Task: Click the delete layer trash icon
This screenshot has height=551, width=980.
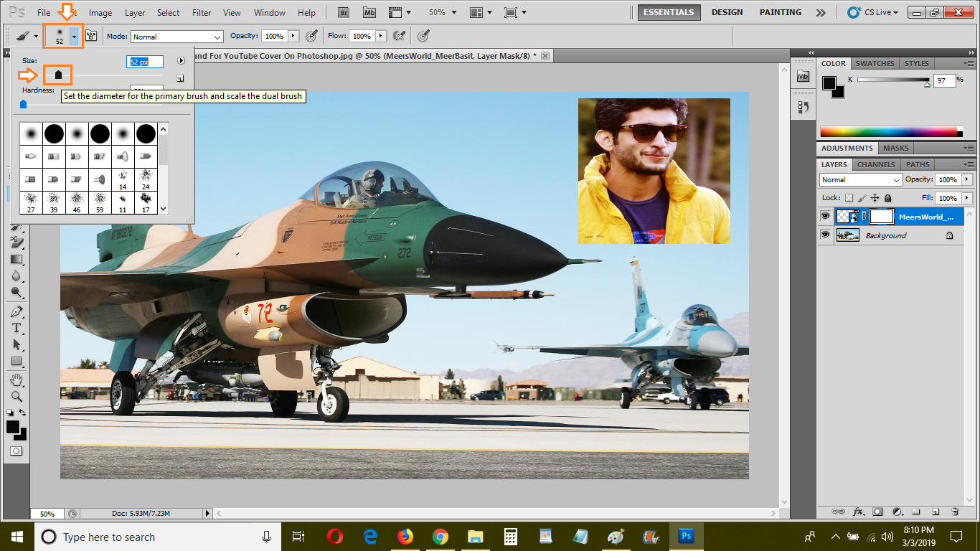Action: point(955,512)
